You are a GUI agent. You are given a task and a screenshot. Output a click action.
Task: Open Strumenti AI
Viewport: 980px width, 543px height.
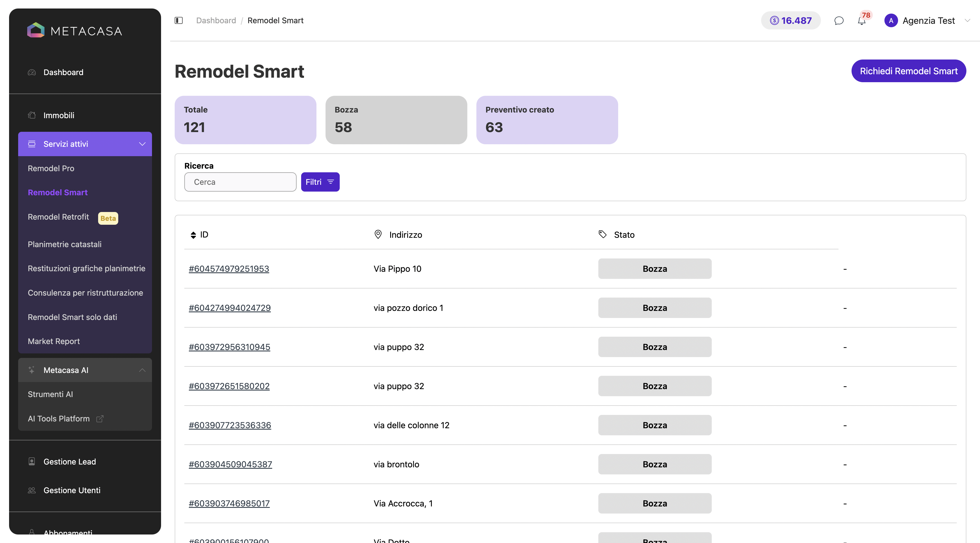(x=50, y=394)
